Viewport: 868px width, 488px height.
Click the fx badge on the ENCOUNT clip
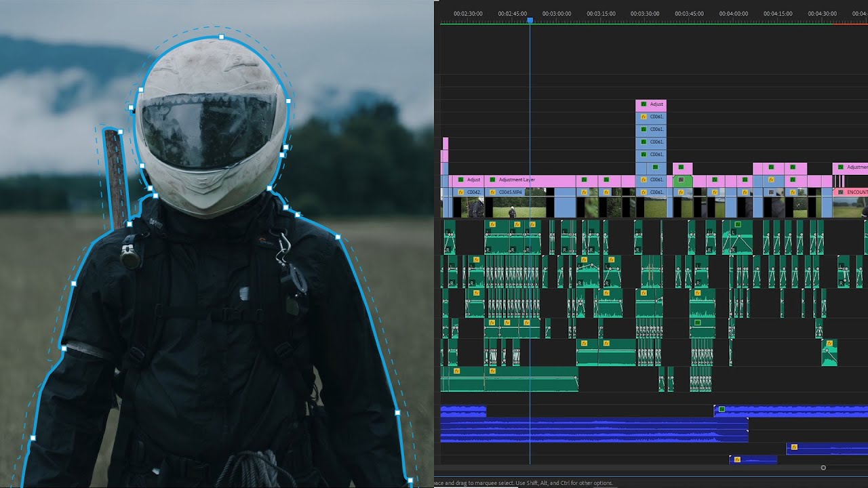tap(841, 192)
